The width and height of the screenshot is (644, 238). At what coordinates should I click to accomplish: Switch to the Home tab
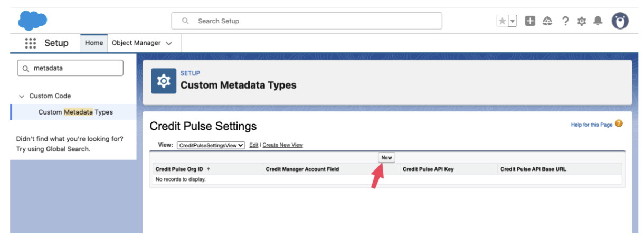pos(94,43)
